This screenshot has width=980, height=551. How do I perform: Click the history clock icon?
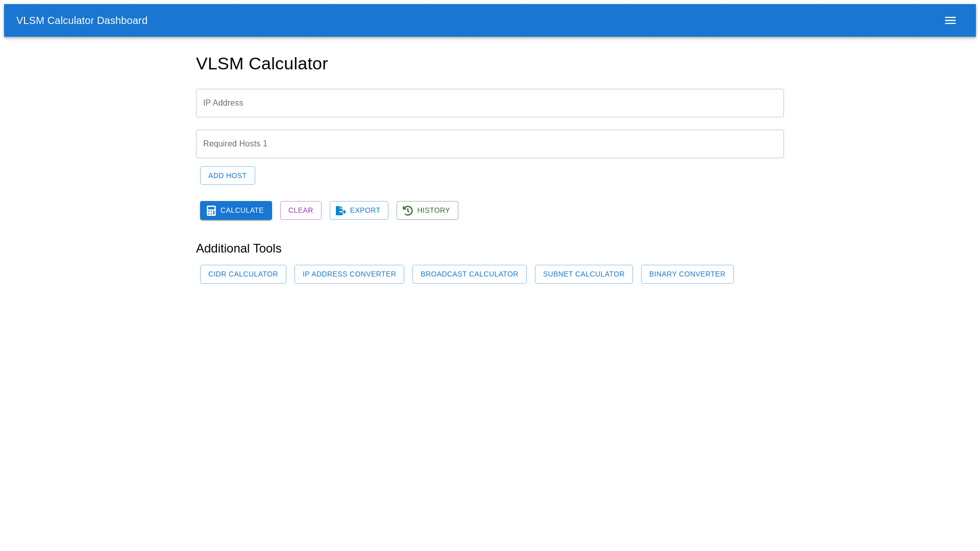pos(407,211)
